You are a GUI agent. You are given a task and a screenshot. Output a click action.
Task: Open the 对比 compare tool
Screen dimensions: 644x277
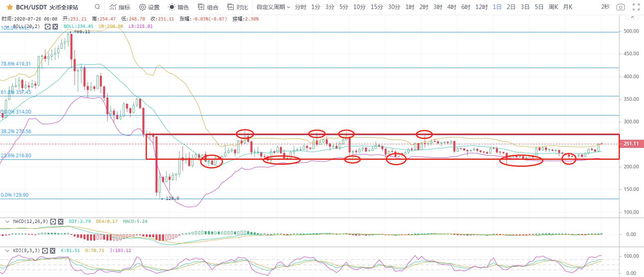238,7
